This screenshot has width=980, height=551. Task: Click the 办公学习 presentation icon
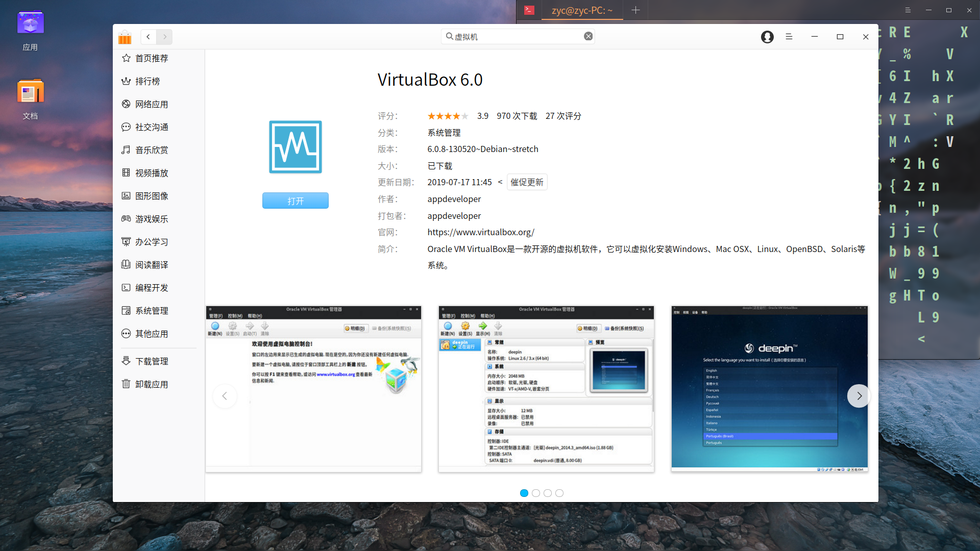126,241
